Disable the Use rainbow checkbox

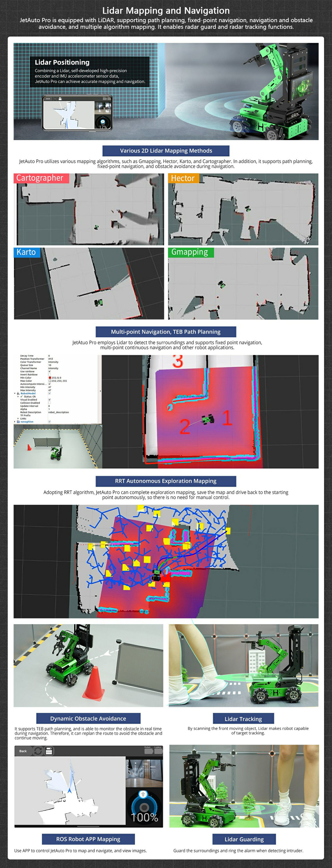click(50, 371)
